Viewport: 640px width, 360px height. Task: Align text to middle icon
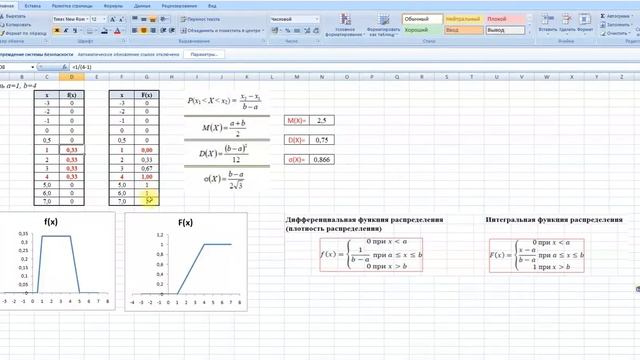pos(144,19)
